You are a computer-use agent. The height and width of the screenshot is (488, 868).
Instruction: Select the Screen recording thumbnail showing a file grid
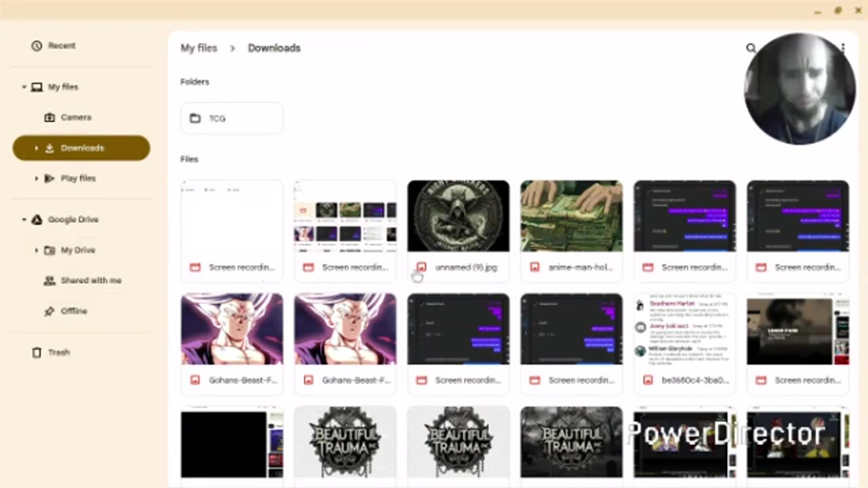[345, 216]
